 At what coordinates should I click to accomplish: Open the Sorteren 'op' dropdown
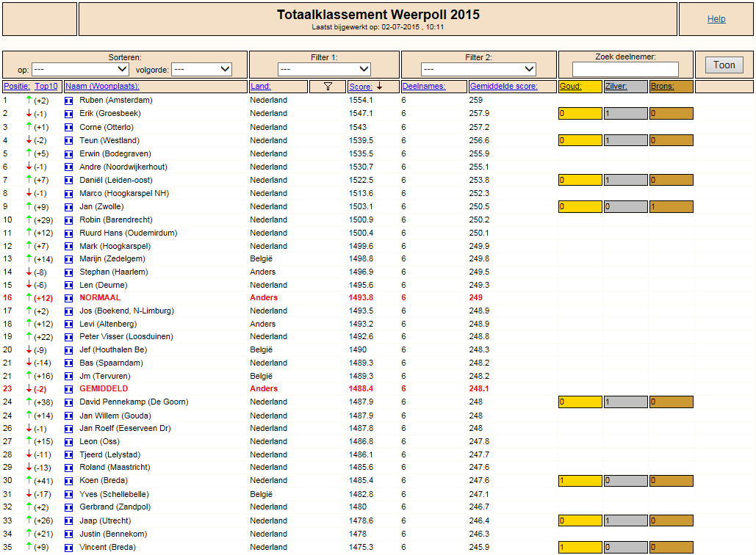pos(80,69)
